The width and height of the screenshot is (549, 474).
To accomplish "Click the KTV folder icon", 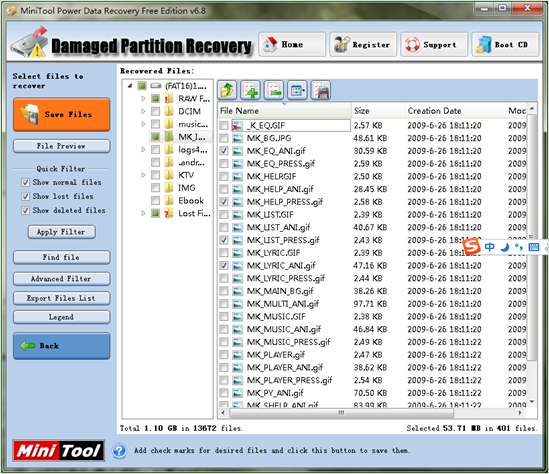I will [x=169, y=175].
